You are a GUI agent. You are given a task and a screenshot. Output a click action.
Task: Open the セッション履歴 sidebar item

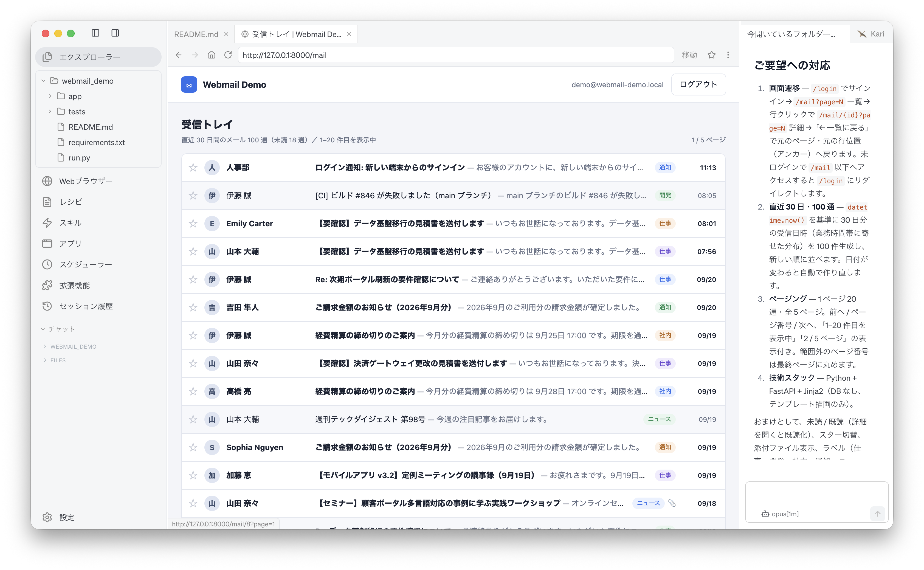(x=98, y=306)
